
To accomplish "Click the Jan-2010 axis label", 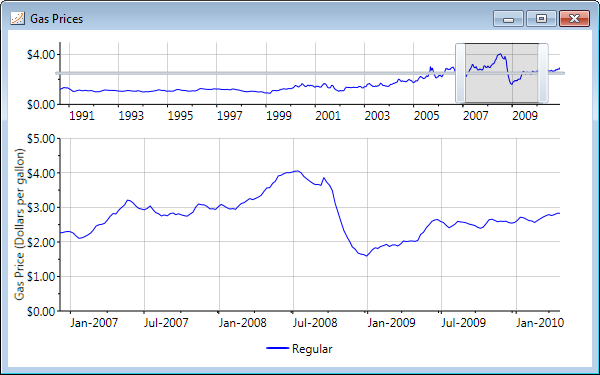I will [x=540, y=323].
